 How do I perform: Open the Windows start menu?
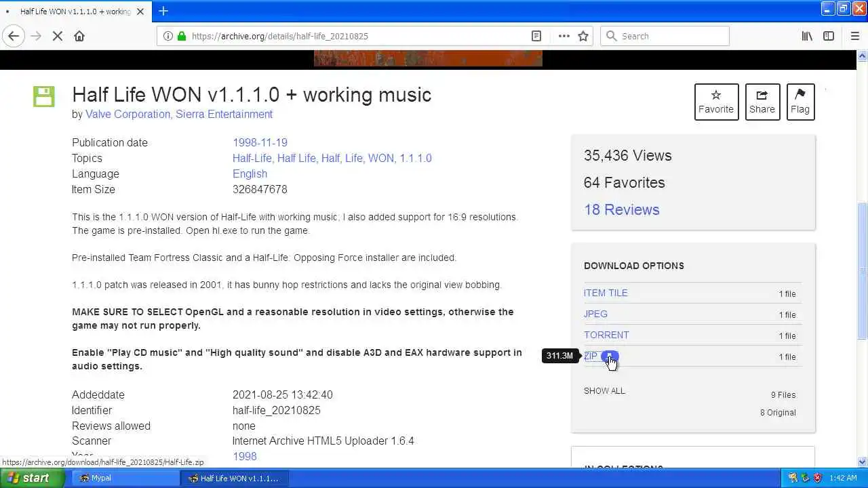(33, 478)
